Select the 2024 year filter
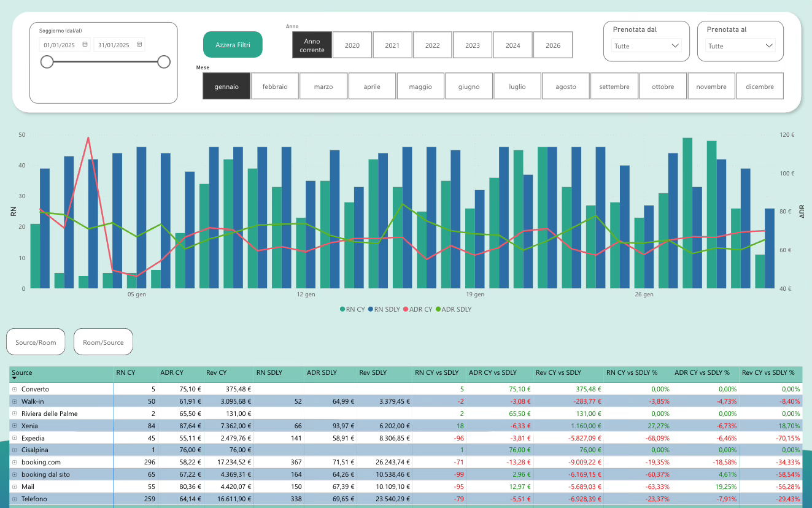Screen dimensions: 812x508 pos(512,45)
